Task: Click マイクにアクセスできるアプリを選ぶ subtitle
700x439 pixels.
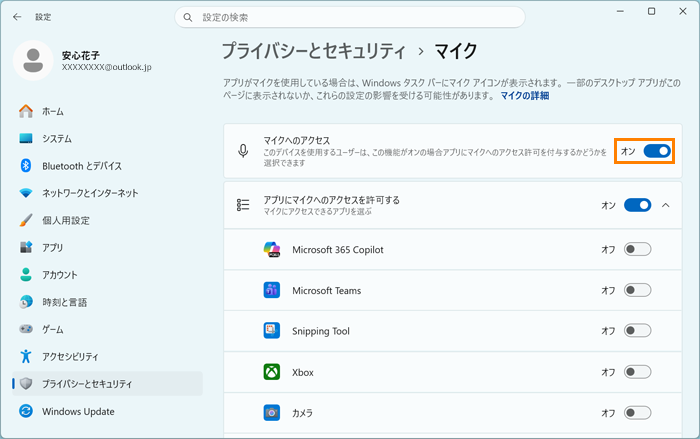Action: point(317,211)
